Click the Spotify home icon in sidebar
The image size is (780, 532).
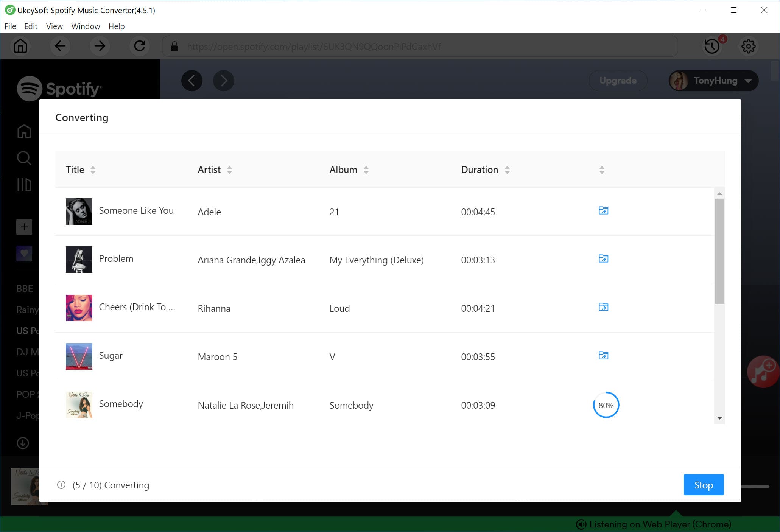point(24,131)
